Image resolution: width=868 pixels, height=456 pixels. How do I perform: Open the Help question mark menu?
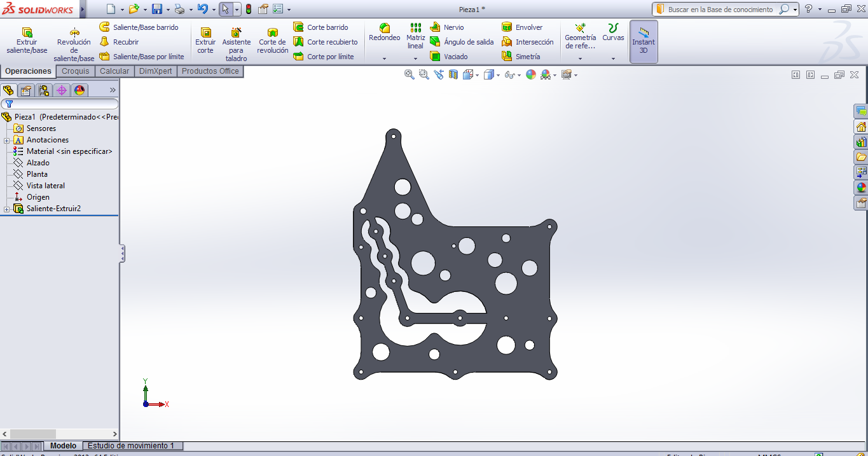(x=808, y=9)
